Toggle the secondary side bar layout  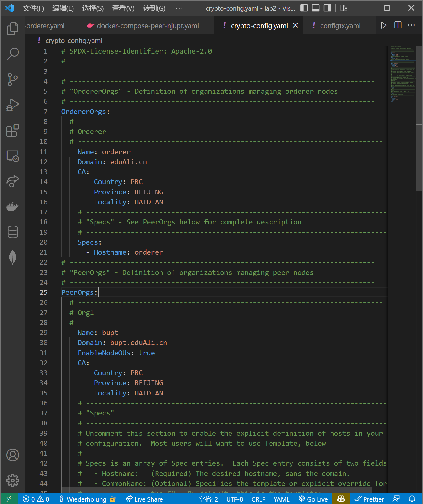327,8
